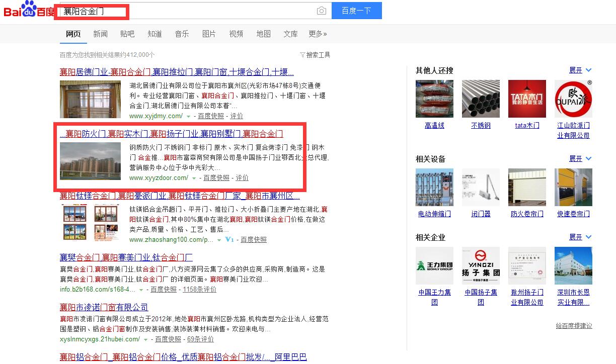Select the 网页 tab

[x=73, y=34]
